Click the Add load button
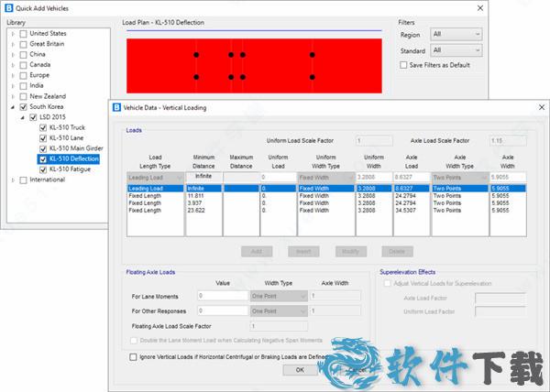The image size is (550, 392). pos(258,250)
